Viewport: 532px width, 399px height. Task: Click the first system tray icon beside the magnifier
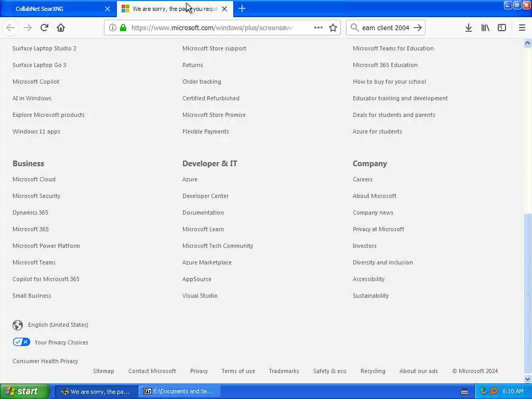click(484, 391)
